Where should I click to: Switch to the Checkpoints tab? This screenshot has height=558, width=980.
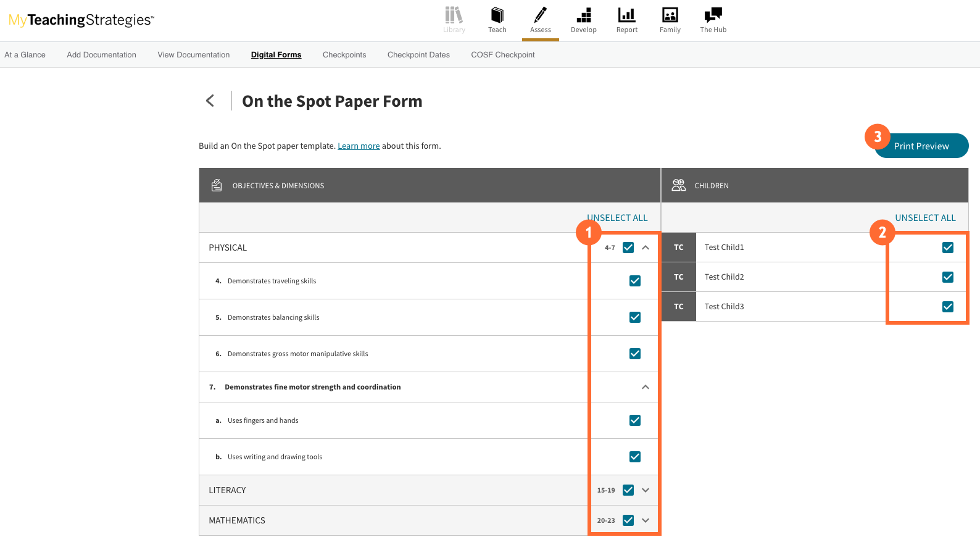click(x=344, y=55)
